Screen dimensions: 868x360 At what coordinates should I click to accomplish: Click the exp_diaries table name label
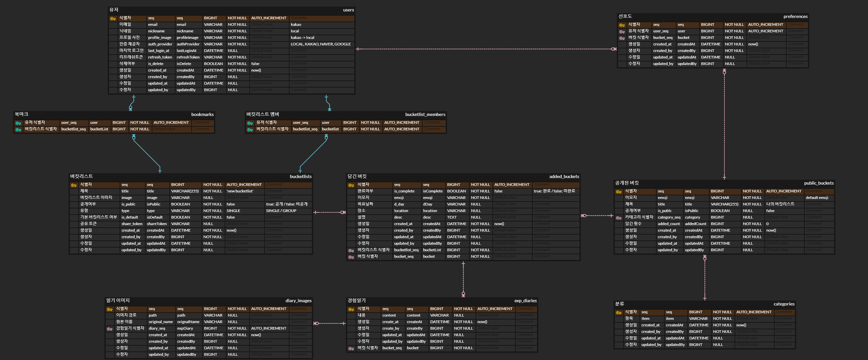point(525,301)
